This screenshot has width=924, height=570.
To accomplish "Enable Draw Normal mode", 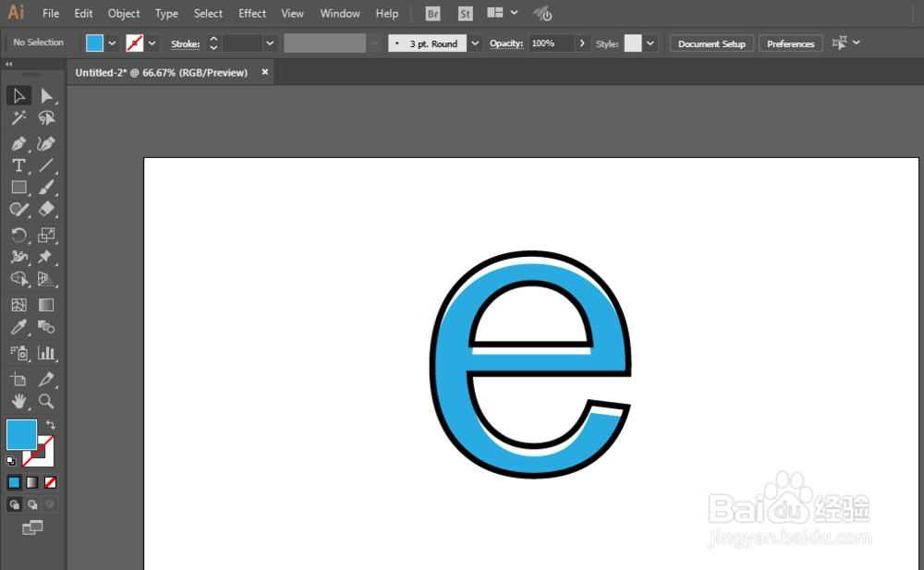I will point(14,504).
